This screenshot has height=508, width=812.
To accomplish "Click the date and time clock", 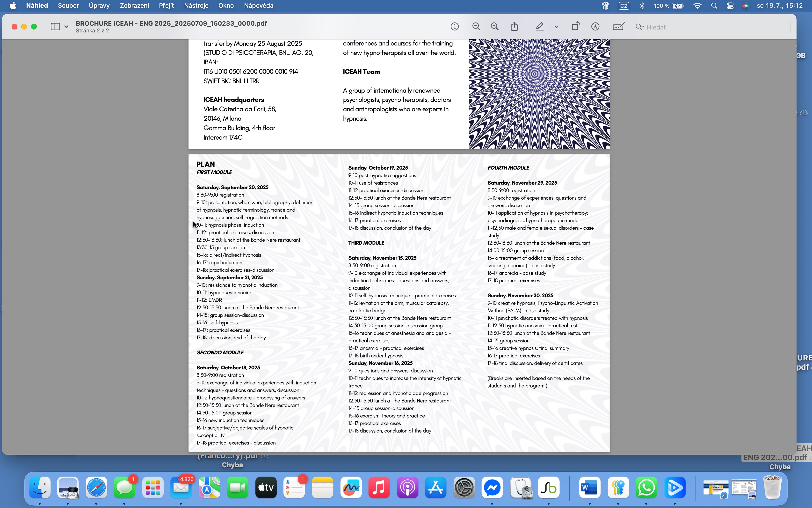I will coord(780,6).
